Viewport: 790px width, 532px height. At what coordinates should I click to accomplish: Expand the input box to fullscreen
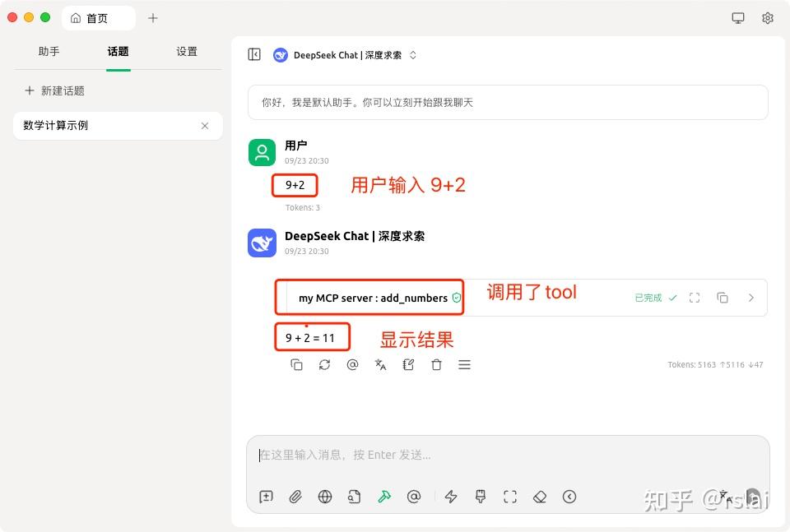click(x=510, y=497)
